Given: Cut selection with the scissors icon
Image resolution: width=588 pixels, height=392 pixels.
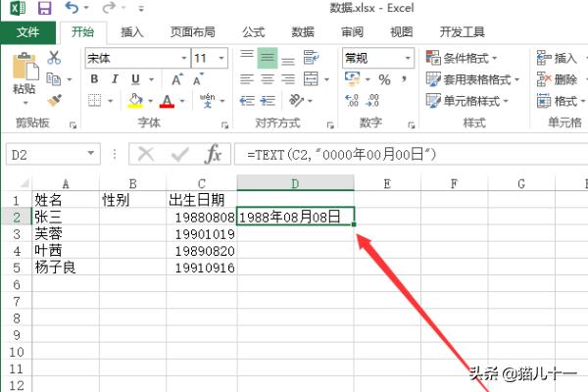Looking at the screenshot, I should 54,58.
